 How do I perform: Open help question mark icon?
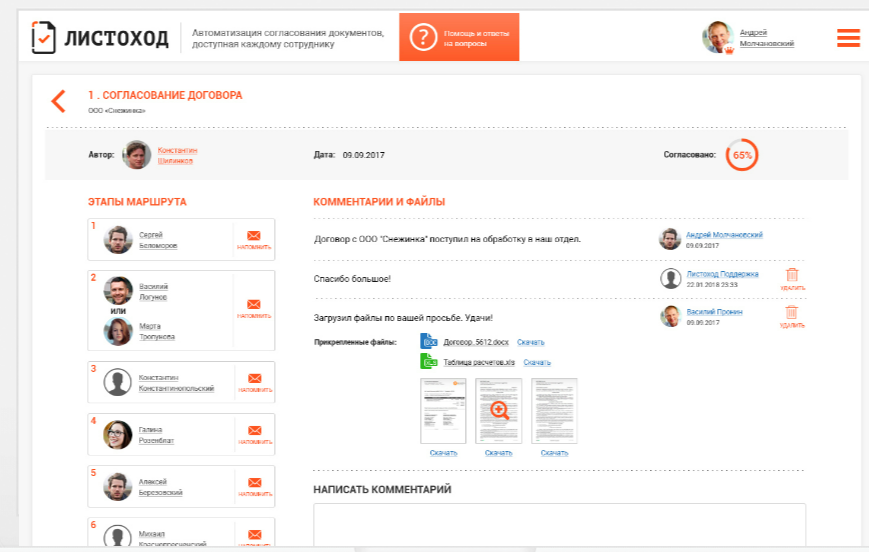[423, 37]
